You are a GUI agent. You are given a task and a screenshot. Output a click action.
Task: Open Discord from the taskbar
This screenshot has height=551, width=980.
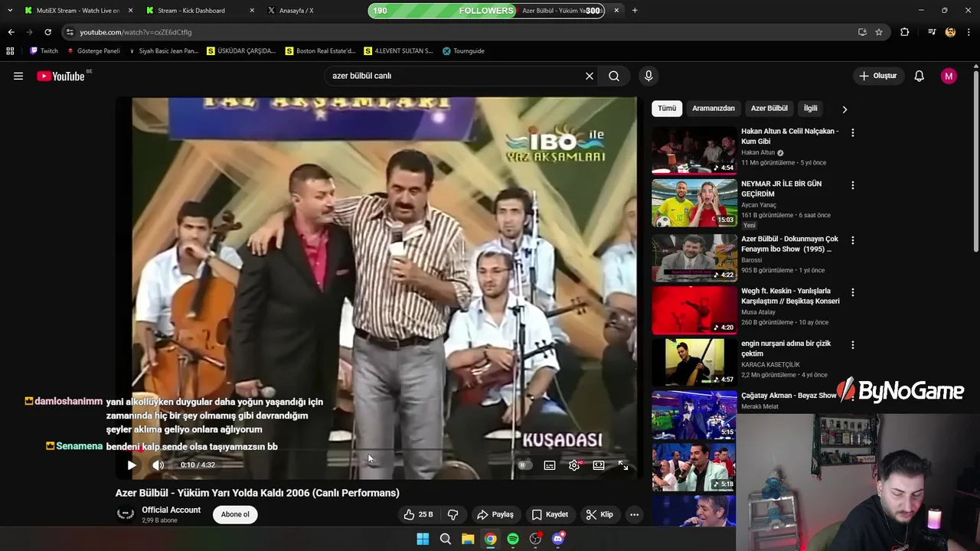click(x=558, y=539)
